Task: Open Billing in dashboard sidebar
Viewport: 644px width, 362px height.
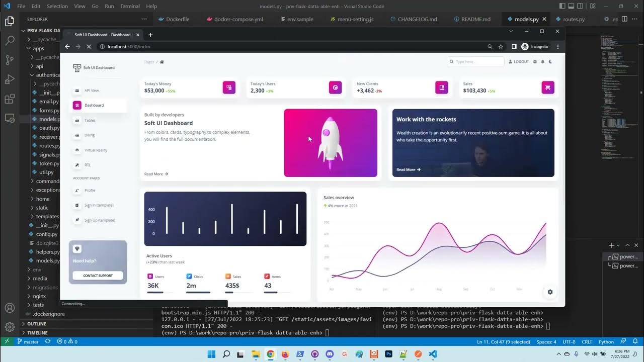Action: tap(90, 135)
